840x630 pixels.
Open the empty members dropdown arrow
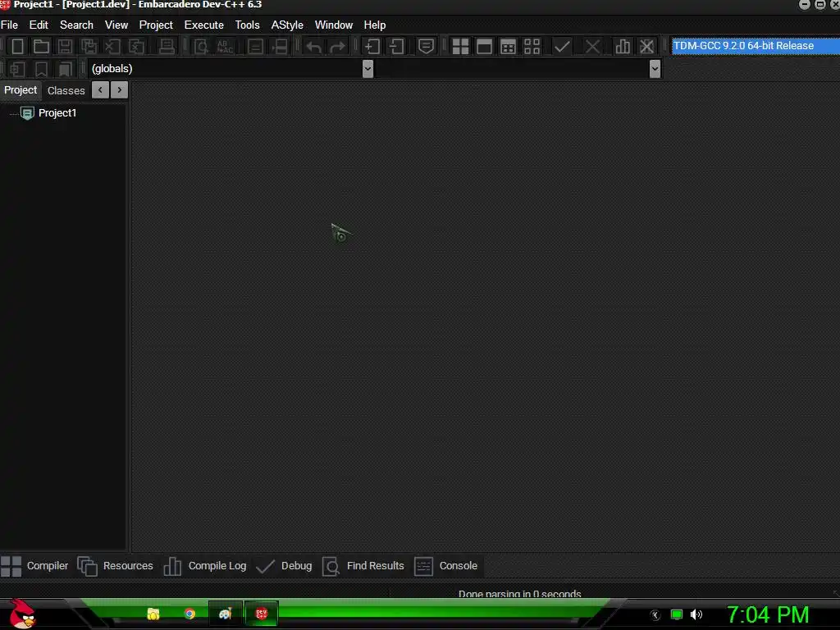click(x=655, y=69)
